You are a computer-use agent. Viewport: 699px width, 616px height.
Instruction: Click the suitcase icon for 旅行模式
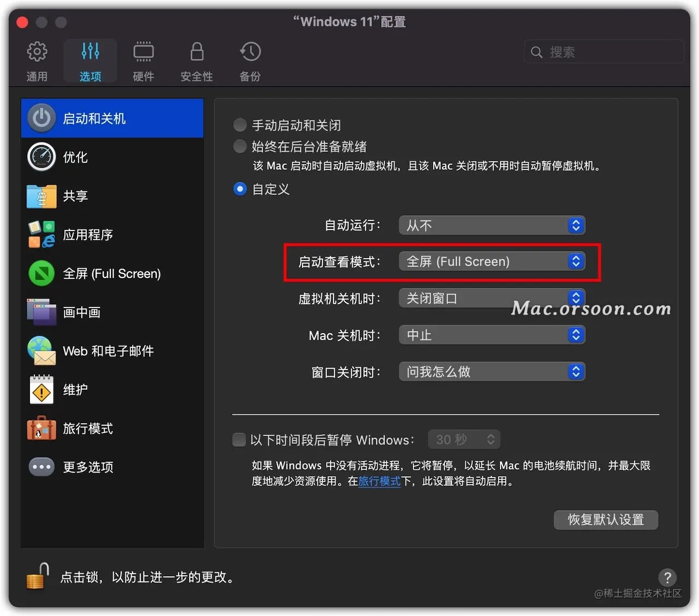point(42,428)
